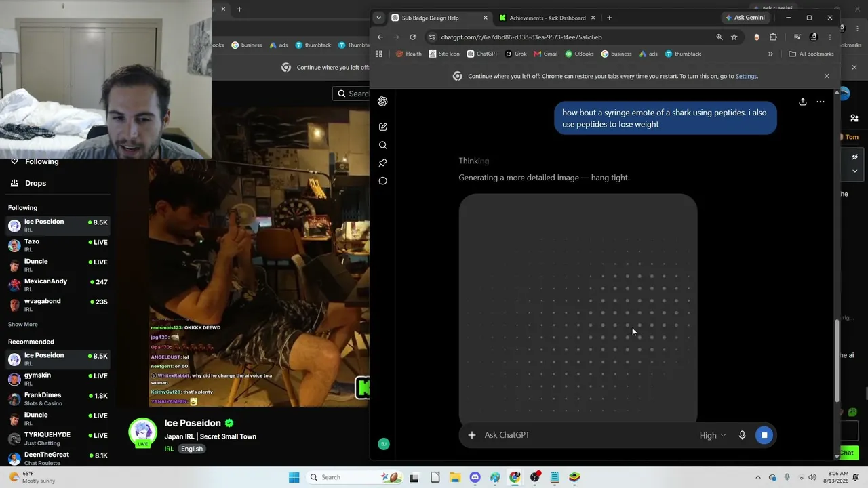This screenshot has width=868, height=488.
Task: Show hidden system tray icons
Action: click(x=758, y=477)
